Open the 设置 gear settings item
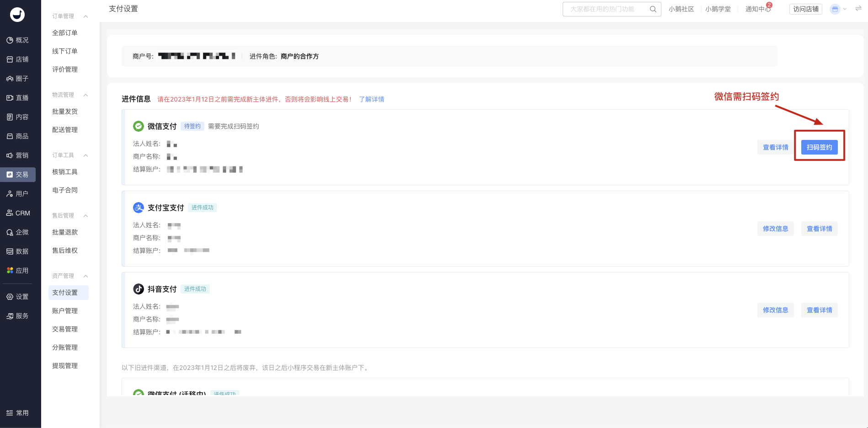868x428 pixels. tap(17, 297)
